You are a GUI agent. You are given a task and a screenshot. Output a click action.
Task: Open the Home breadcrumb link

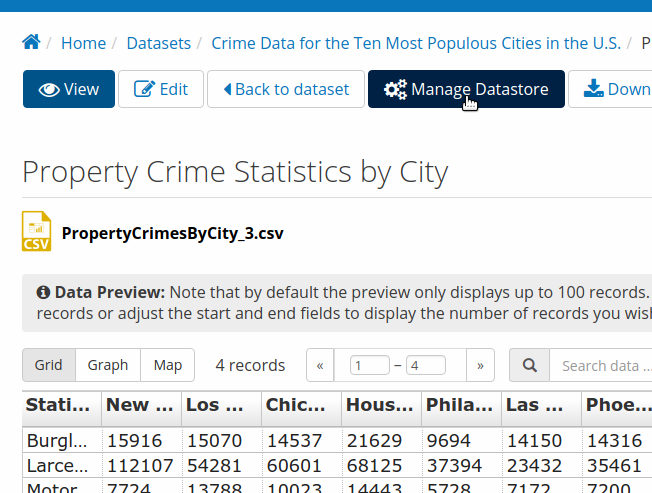(83, 43)
